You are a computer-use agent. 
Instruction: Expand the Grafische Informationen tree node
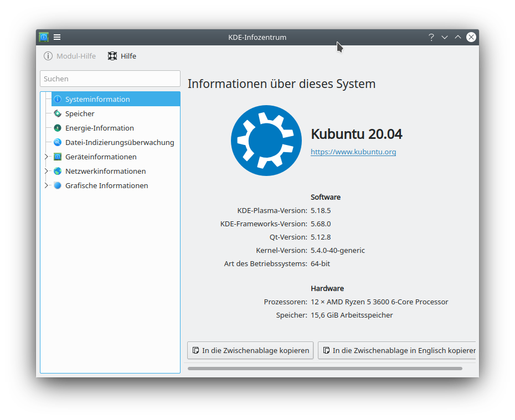46,186
